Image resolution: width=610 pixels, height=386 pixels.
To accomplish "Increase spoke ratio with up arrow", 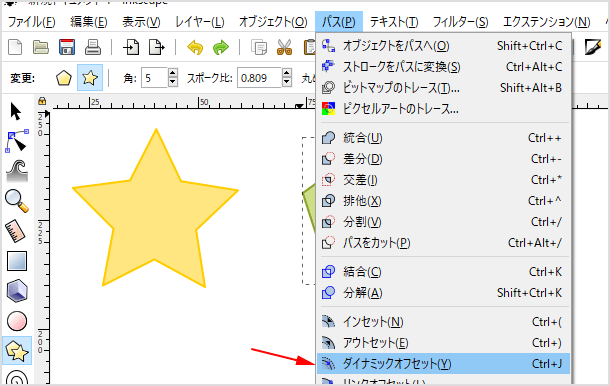I will (x=287, y=73).
